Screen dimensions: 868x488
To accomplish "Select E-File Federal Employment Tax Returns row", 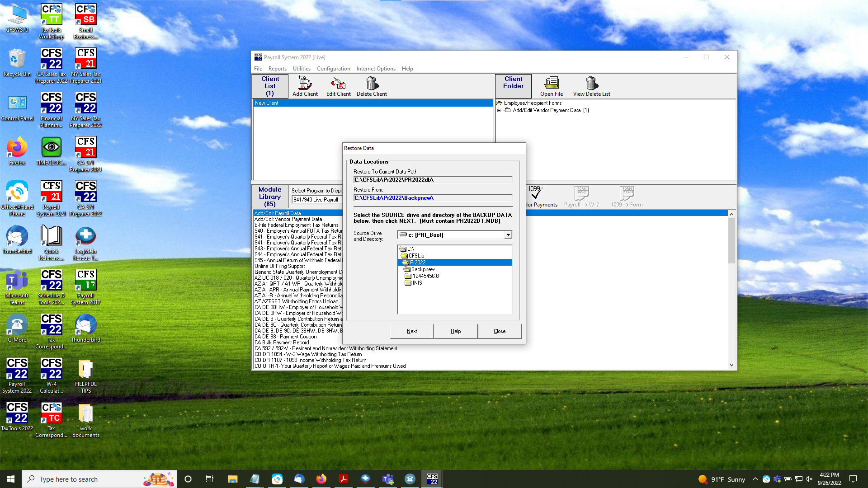I will coord(297,225).
